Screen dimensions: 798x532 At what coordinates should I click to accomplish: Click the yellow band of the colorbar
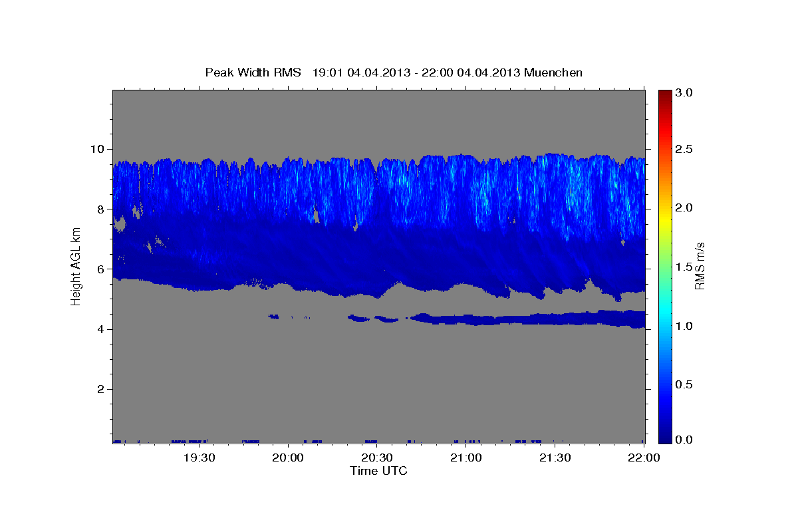pyautogui.click(x=664, y=221)
